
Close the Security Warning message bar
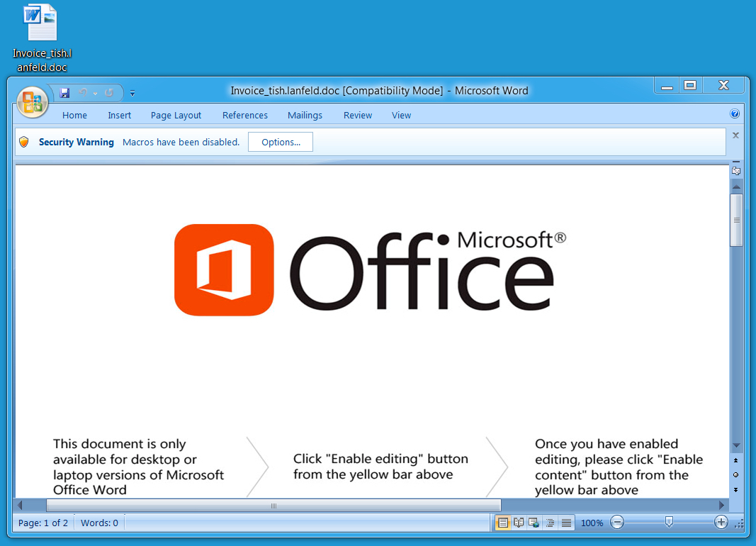pos(735,135)
